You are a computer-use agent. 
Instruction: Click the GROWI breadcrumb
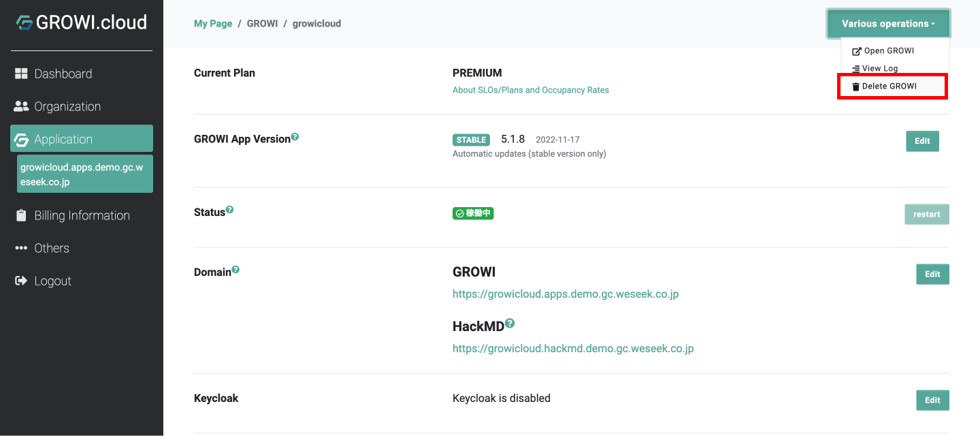click(262, 23)
